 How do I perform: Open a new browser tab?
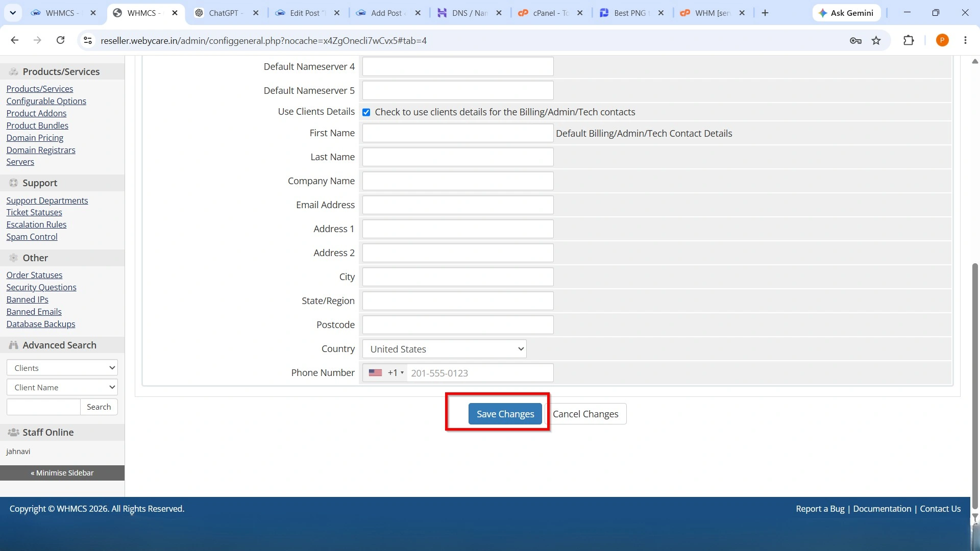[x=765, y=13]
